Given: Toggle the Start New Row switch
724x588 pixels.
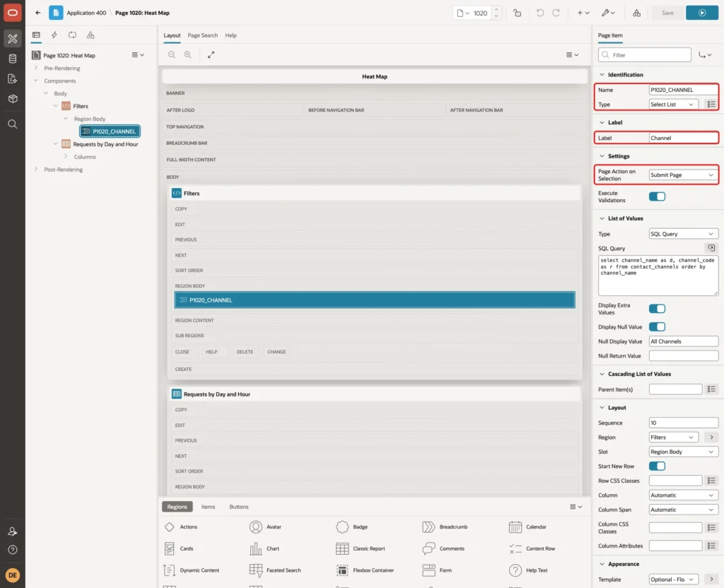Looking at the screenshot, I should 657,466.
